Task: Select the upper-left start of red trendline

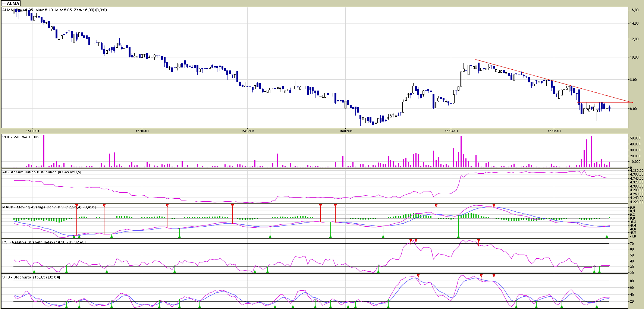Action: (x=476, y=60)
